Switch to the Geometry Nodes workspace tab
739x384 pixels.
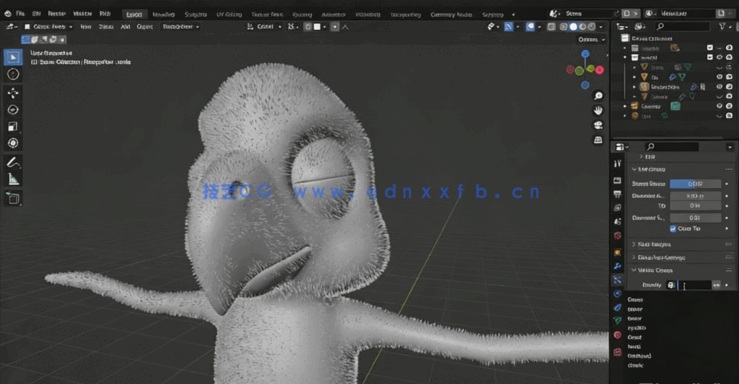(x=451, y=15)
